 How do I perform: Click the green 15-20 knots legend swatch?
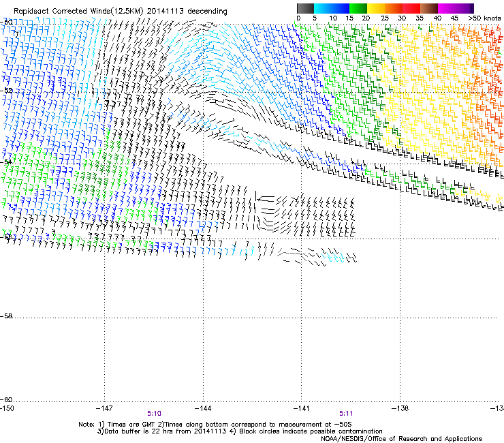[x=358, y=8]
